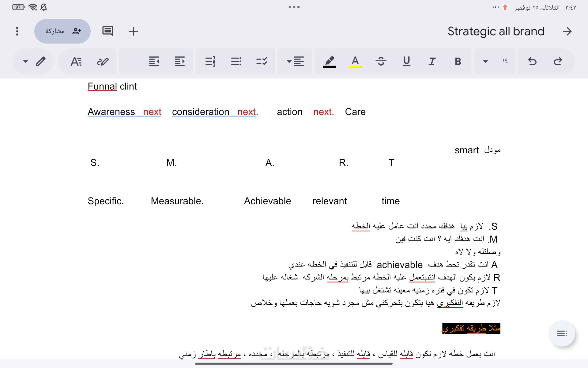The height and width of the screenshot is (368, 588).
Task: Open the three-dot overflow menu
Action: click(x=17, y=31)
